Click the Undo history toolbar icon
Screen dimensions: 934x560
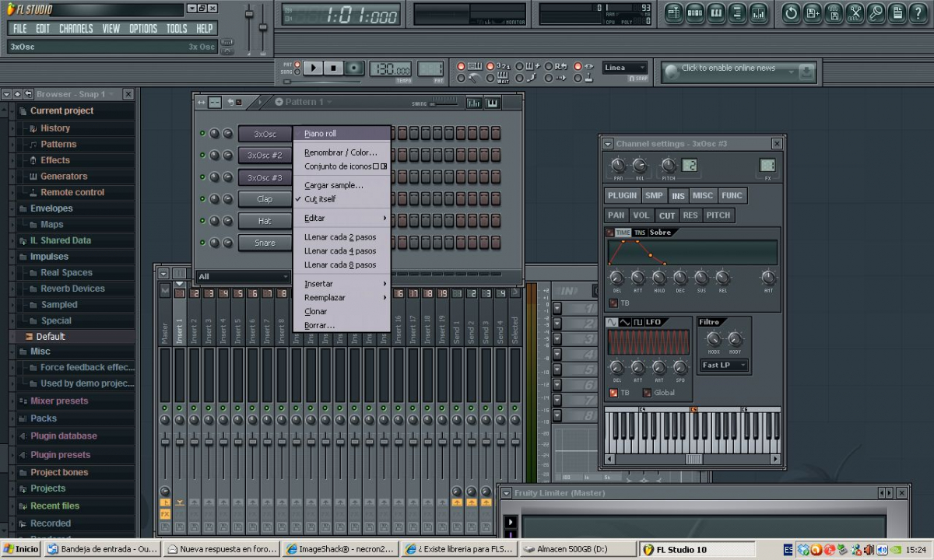tap(791, 13)
